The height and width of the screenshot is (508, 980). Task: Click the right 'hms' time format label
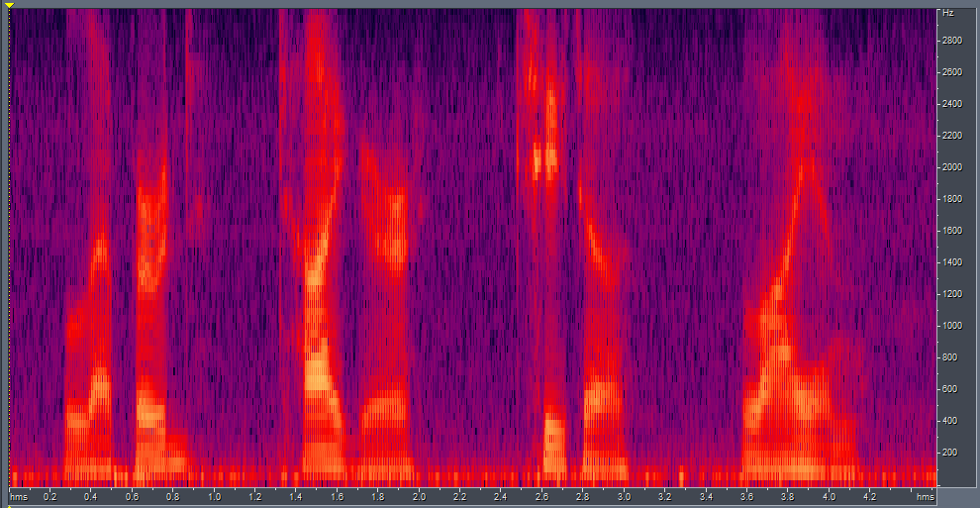(x=925, y=497)
